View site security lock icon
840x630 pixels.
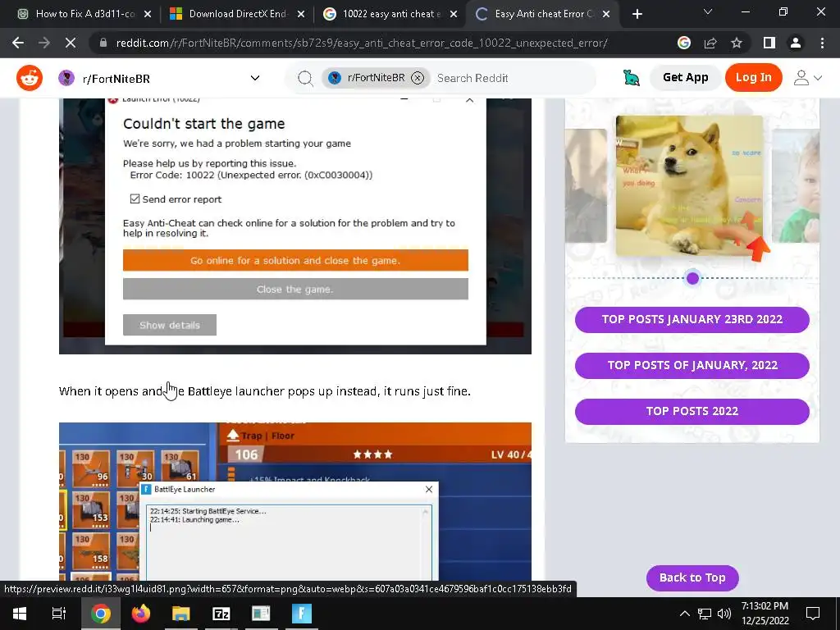point(103,43)
